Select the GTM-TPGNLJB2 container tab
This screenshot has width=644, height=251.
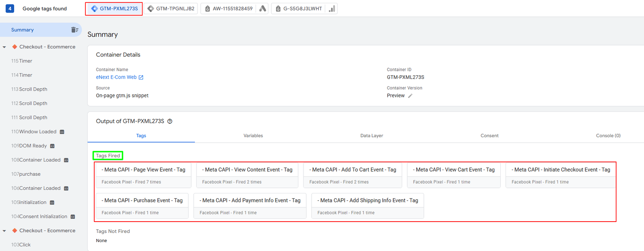[x=171, y=8]
